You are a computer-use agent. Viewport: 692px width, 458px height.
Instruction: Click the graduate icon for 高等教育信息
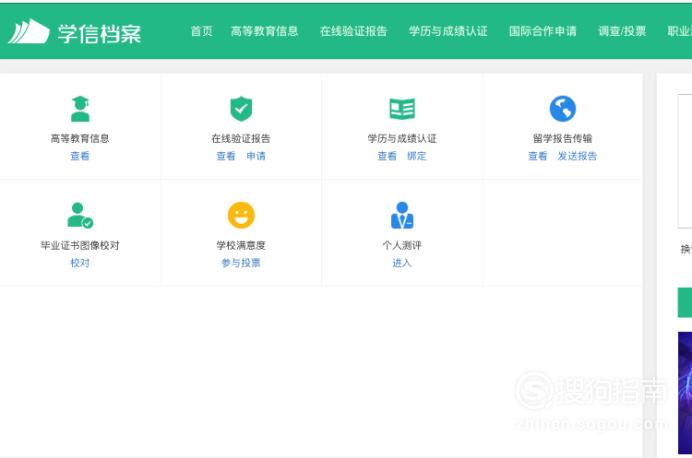pyautogui.click(x=80, y=109)
